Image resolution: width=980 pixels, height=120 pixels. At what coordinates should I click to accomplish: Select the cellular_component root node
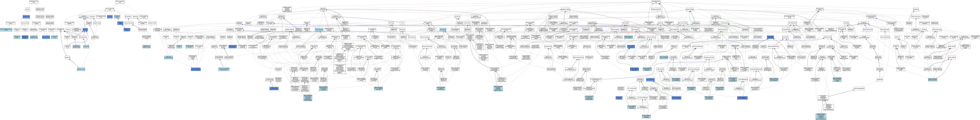pyautogui.click(x=120, y=2)
